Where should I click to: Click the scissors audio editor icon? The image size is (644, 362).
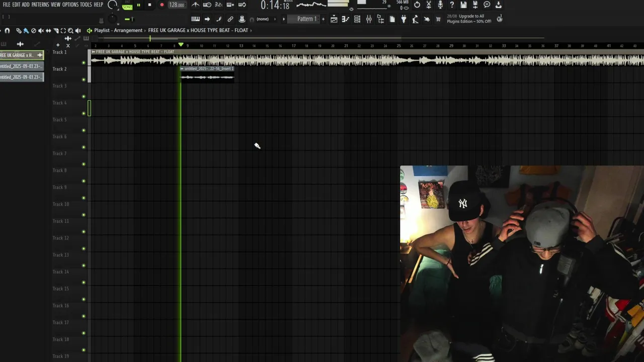(x=429, y=5)
